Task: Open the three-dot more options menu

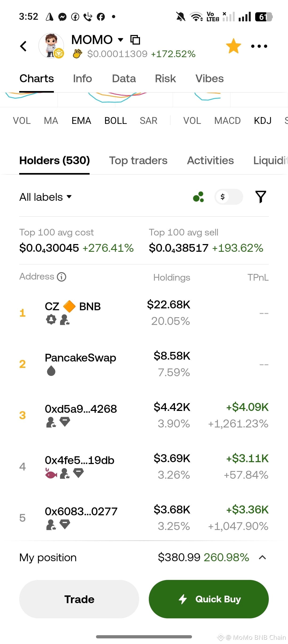Action: tap(259, 46)
